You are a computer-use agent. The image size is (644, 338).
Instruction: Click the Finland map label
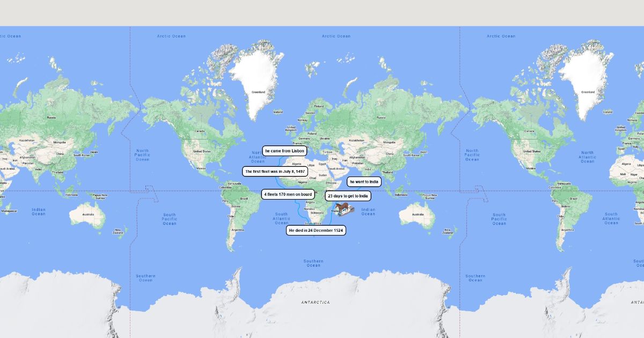(x=319, y=106)
